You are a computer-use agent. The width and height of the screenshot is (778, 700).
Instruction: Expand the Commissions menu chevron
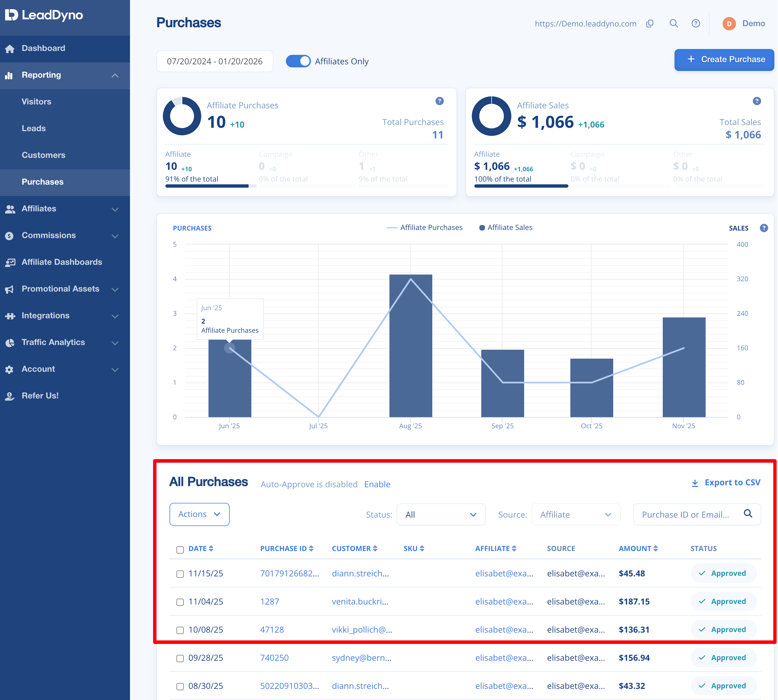pos(115,236)
